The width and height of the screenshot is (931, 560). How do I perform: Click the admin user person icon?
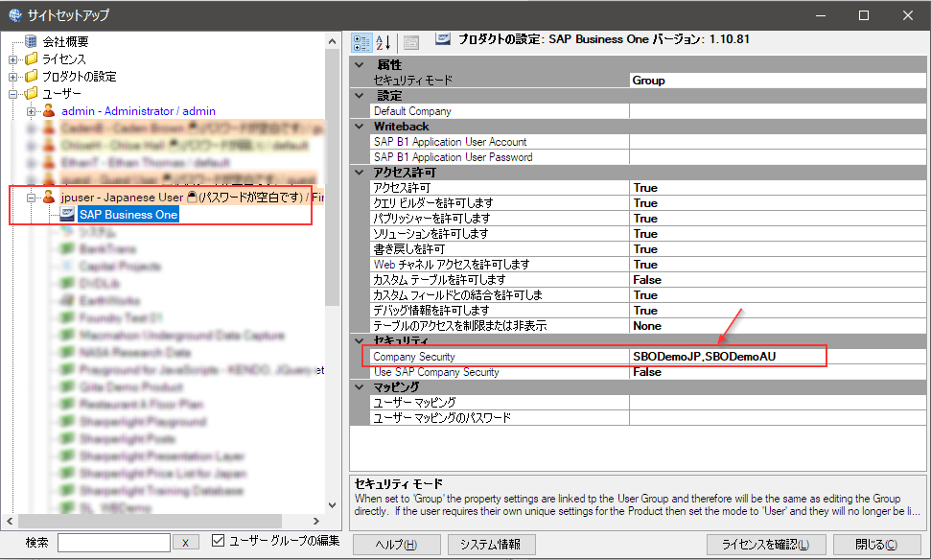(49, 110)
